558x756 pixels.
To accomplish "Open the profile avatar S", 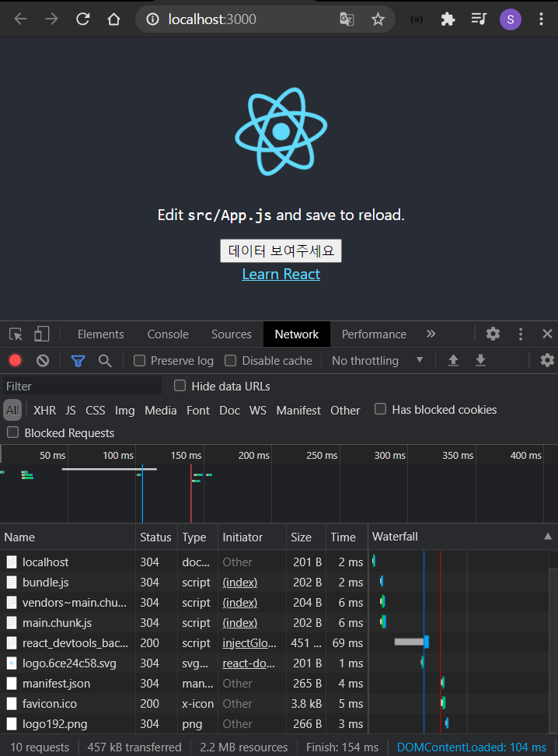I will 511,19.
